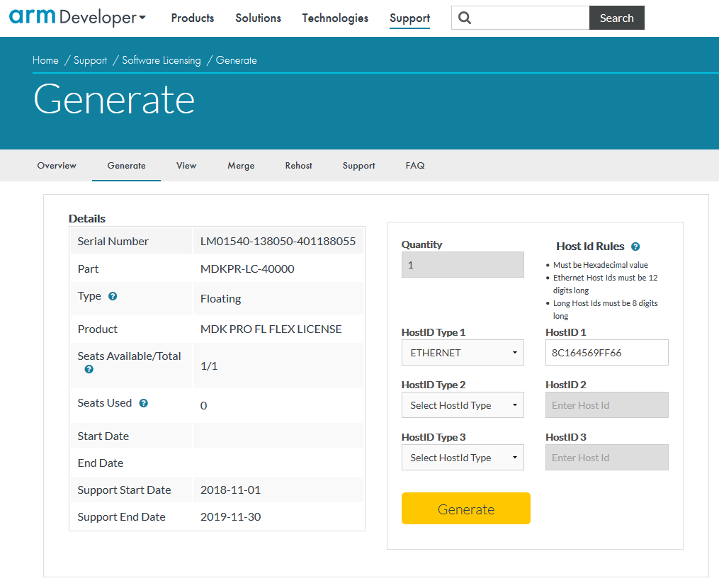Click the Seats Used value 0
The image size is (719, 588).
coord(203,405)
